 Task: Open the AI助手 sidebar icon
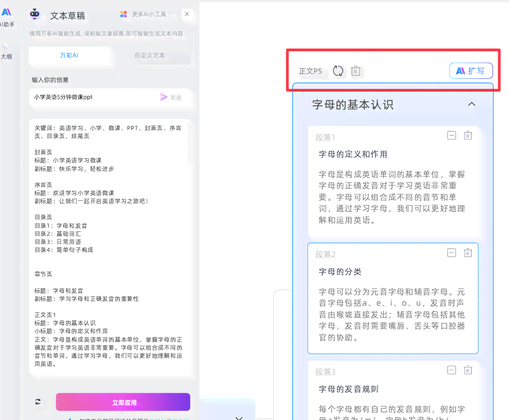(6, 17)
